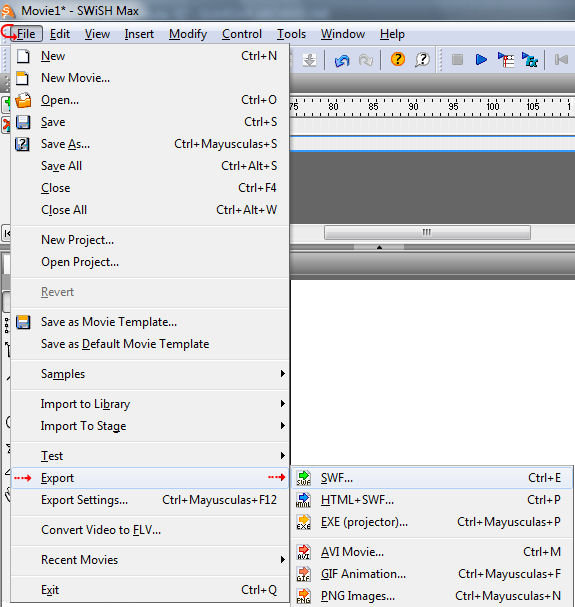Click the Save as Movie Template icon
Viewport: 575px width, 607px height.
coord(23,322)
